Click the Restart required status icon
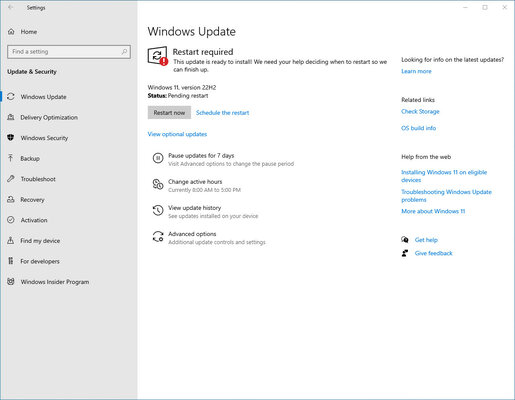 (157, 56)
